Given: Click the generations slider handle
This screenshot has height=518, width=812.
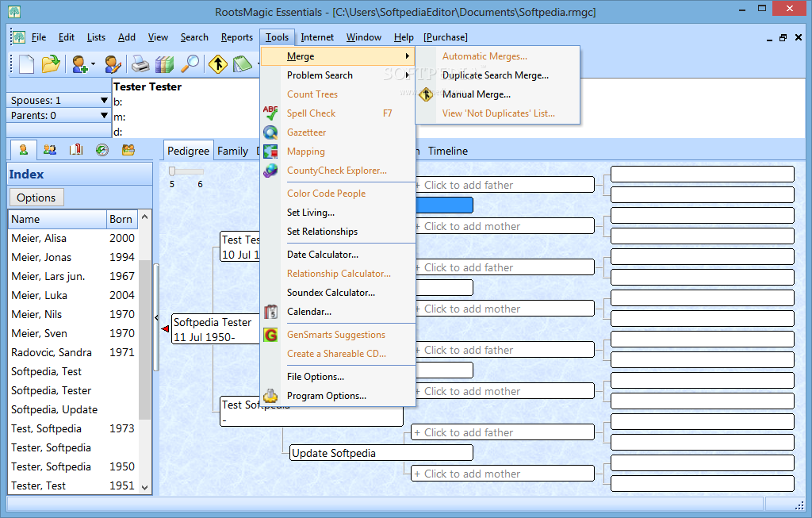Looking at the screenshot, I should (172, 171).
